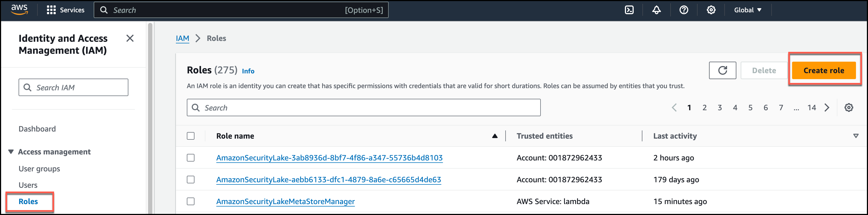The image size is (868, 215).
Task: Open the notifications bell
Action: [x=656, y=10]
